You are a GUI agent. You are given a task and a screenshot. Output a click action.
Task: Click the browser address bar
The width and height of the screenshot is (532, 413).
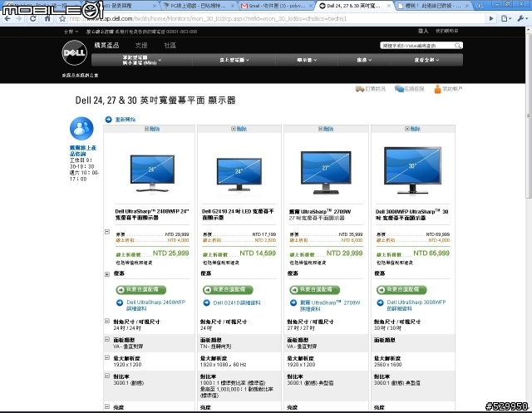point(277,18)
